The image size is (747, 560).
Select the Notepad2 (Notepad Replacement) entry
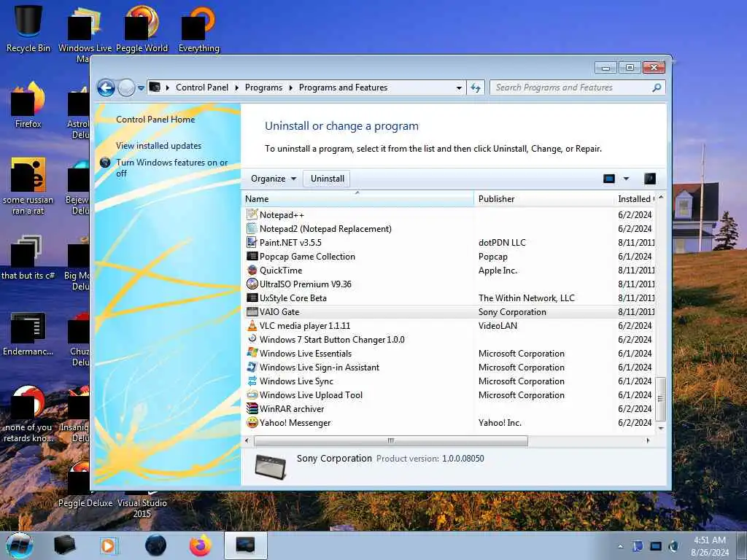tap(325, 228)
